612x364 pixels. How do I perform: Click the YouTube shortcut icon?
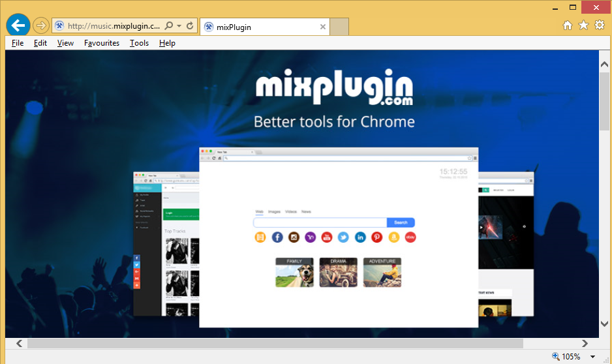pos(327,237)
